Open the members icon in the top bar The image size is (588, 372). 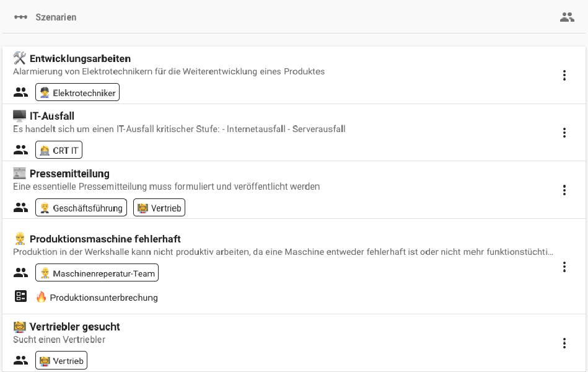pos(568,17)
